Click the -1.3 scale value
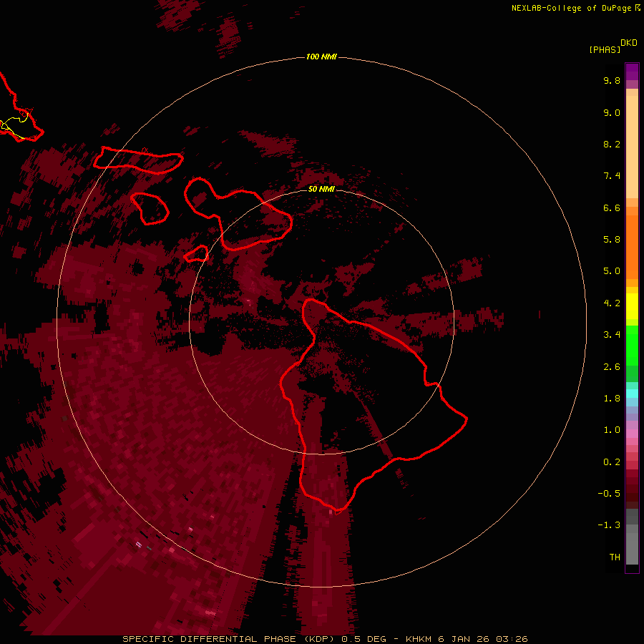The height and width of the screenshot is (644, 644). 609,525
